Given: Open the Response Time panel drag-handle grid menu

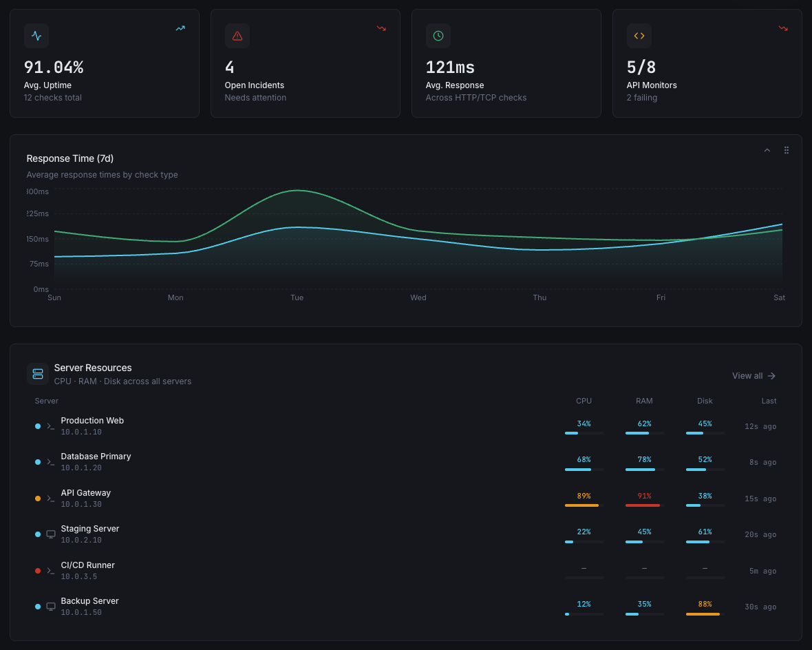Looking at the screenshot, I should click(787, 150).
